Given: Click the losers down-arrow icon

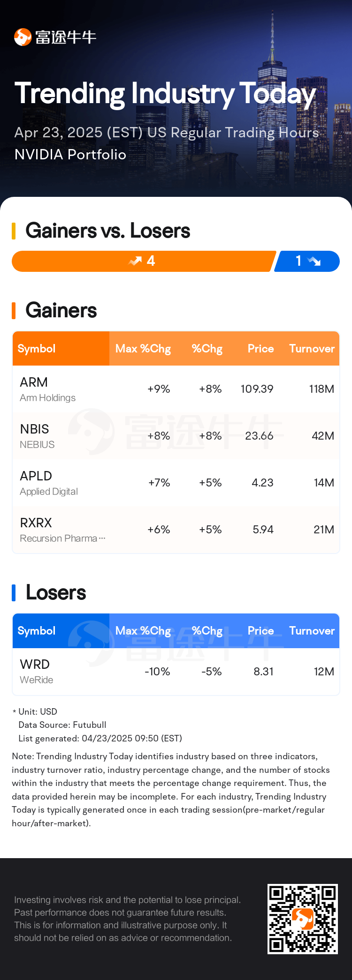Looking at the screenshot, I should [x=314, y=261].
